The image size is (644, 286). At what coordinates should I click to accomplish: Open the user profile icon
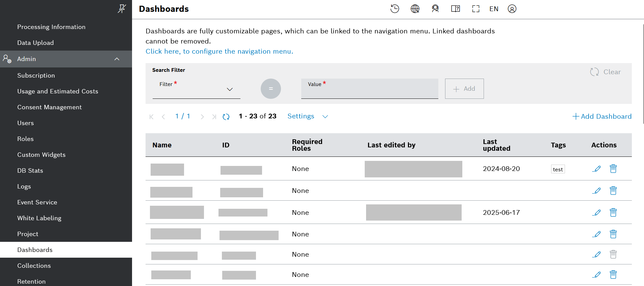(512, 9)
